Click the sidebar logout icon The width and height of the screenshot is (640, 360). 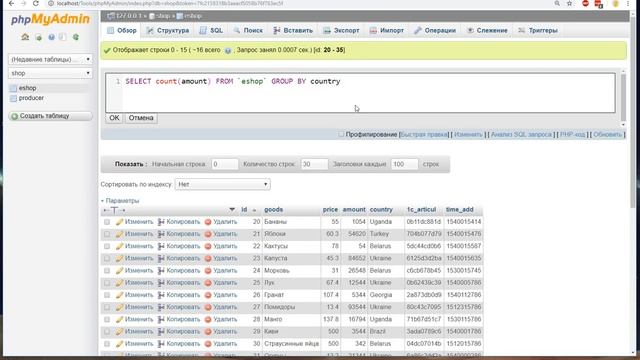click(x=38, y=38)
